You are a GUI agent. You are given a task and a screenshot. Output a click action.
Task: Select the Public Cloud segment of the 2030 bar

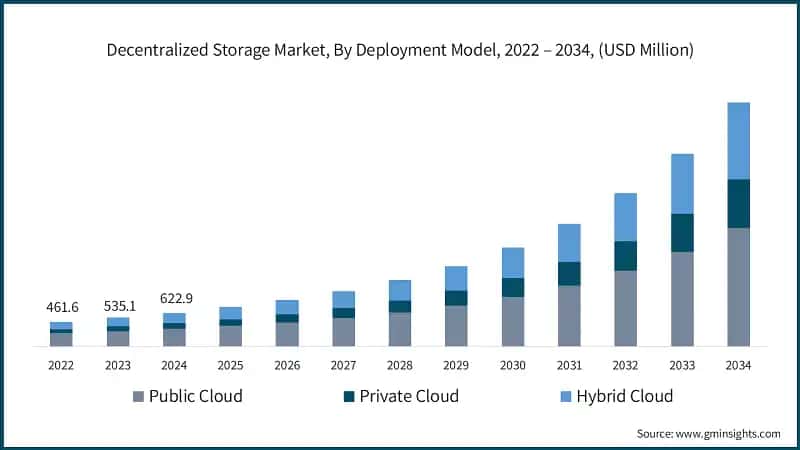[513, 321]
